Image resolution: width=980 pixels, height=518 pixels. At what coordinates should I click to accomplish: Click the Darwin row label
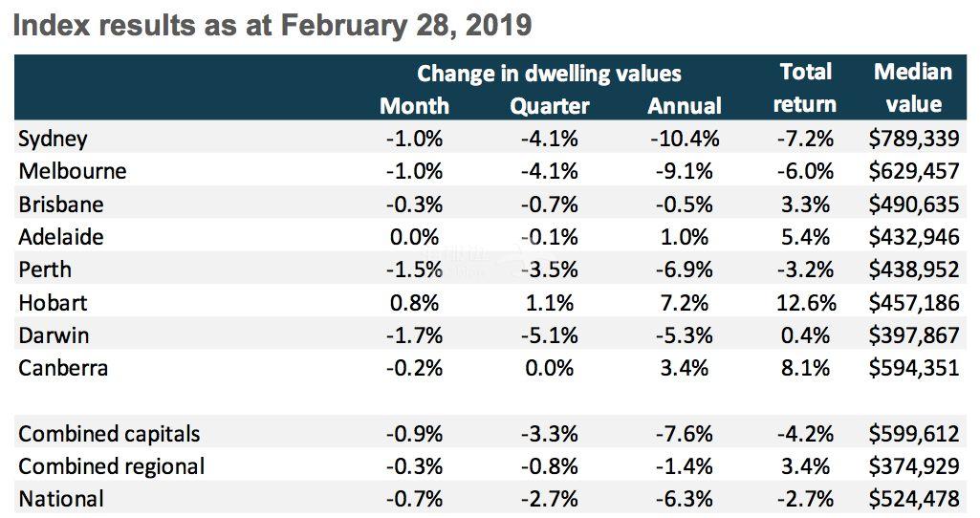54,335
